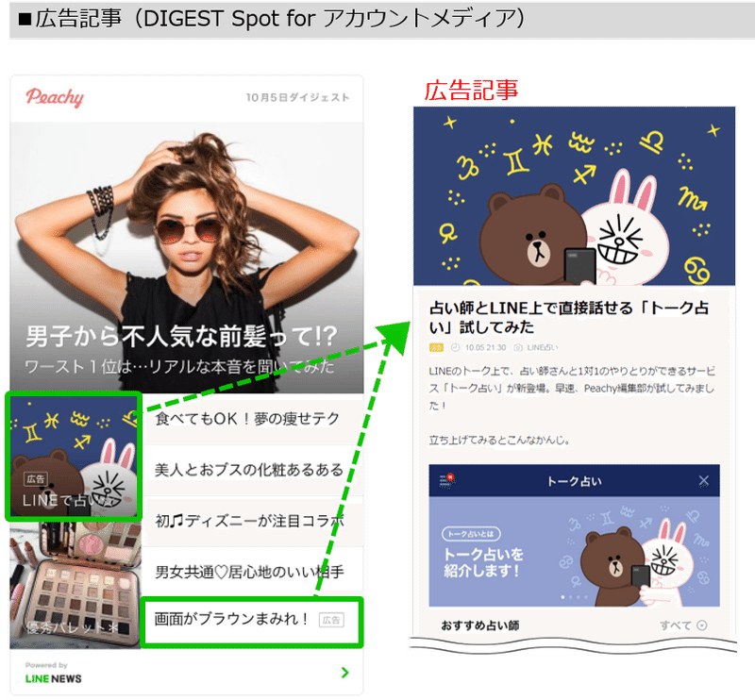Click the 広告 badge beside 画面がブラウンまみれ
Viewport: 755px width, 700px height.
point(331,620)
